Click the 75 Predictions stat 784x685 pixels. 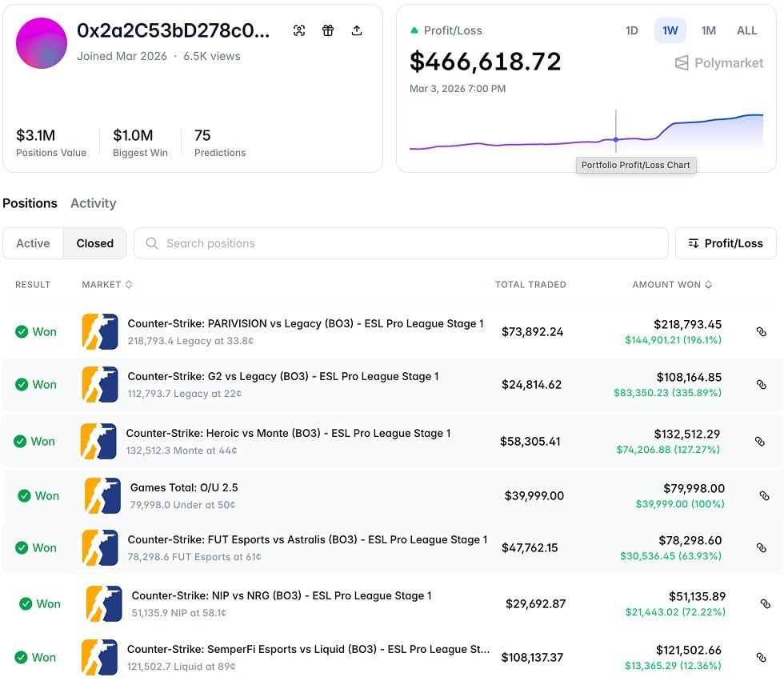[220, 142]
